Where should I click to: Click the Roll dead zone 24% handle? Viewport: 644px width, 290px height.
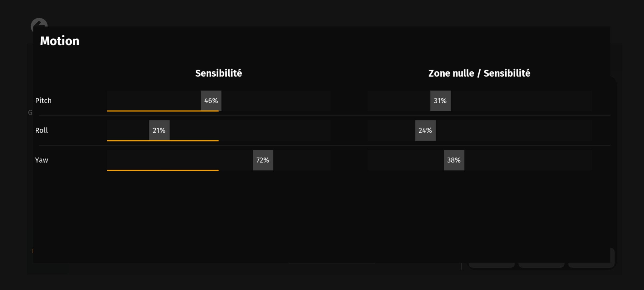point(425,130)
